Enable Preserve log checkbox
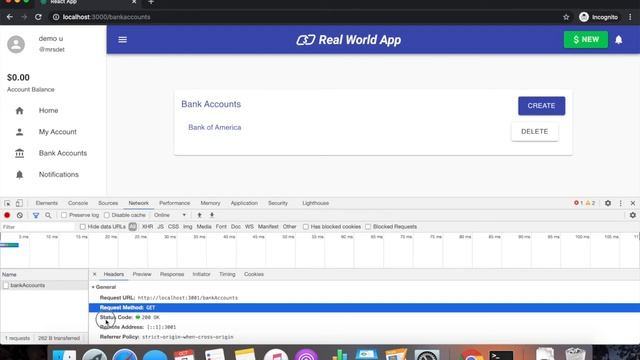Image resolution: width=640 pixels, height=360 pixels. coord(64,215)
